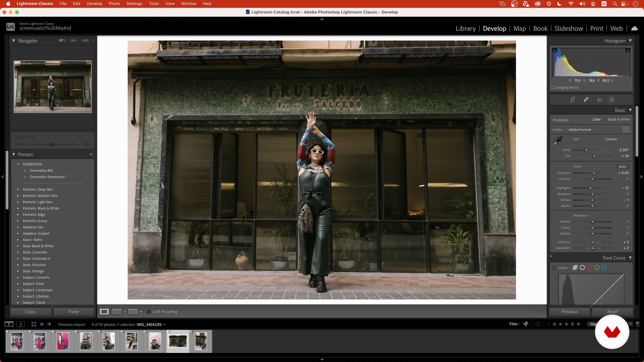Switch to the Library module
The width and height of the screenshot is (644, 362).
(466, 28)
